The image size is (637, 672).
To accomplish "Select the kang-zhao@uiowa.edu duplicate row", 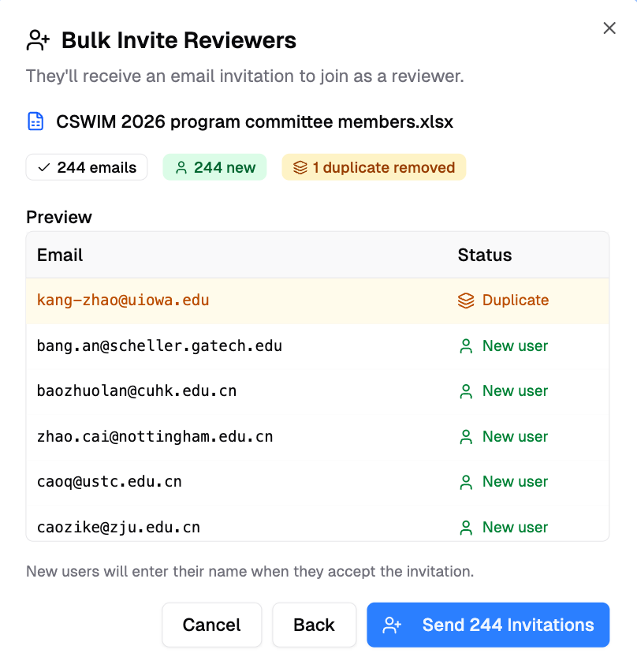I will [x=123, y=301].
